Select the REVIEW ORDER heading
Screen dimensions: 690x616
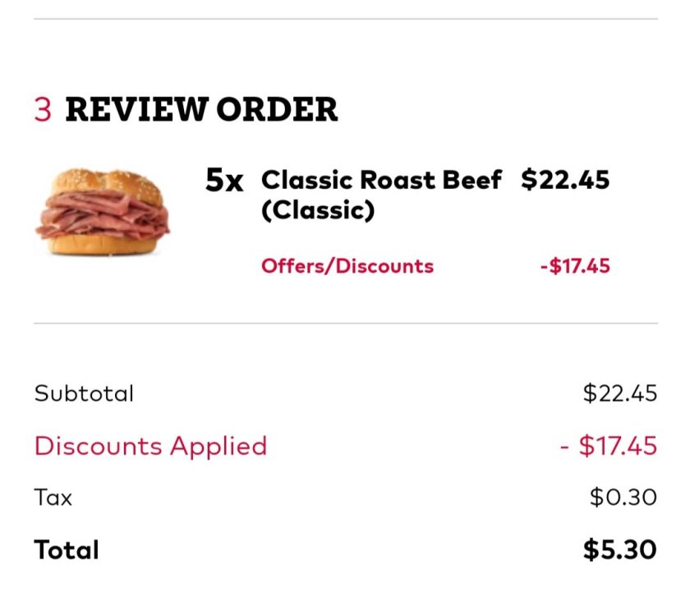tap(201, 109)
